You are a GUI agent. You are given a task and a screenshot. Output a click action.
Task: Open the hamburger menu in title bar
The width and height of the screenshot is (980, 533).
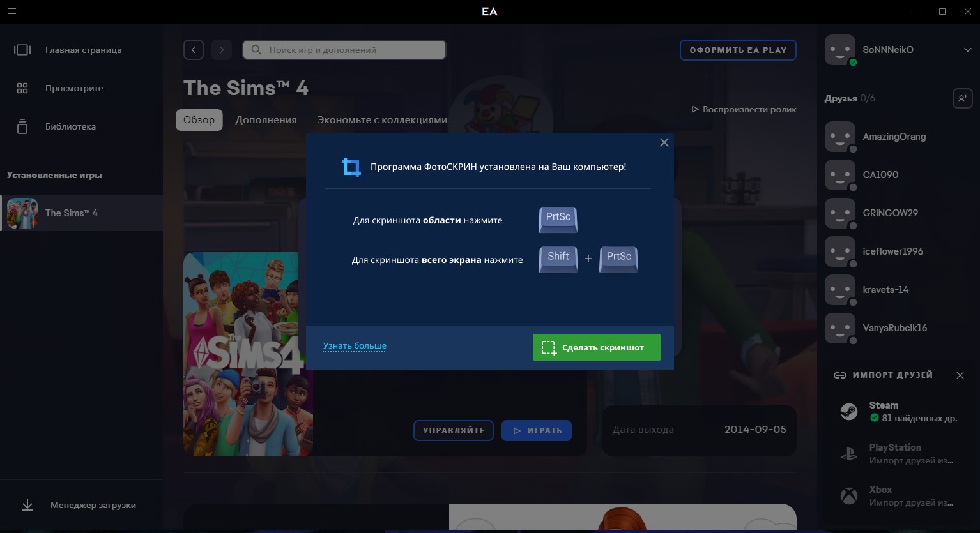tap(12, 11)
